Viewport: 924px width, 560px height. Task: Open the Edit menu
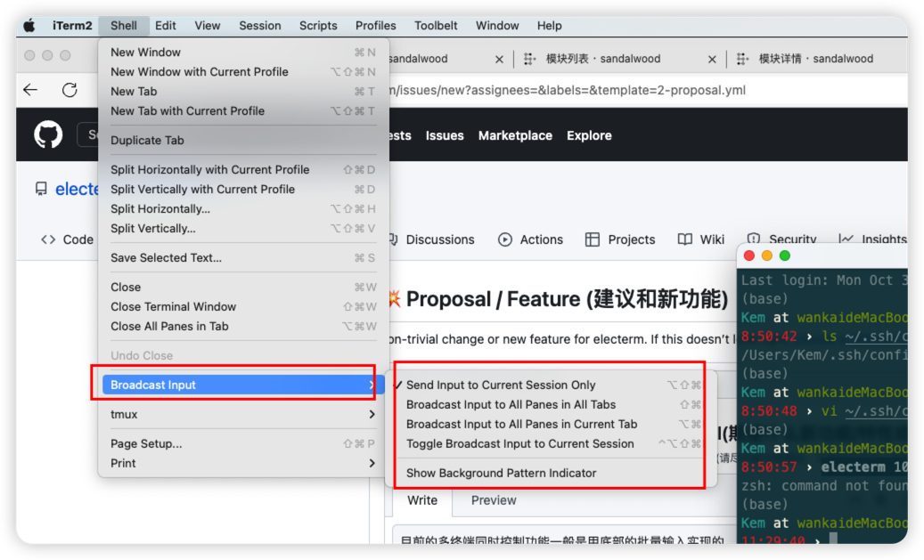pos(166,25)
